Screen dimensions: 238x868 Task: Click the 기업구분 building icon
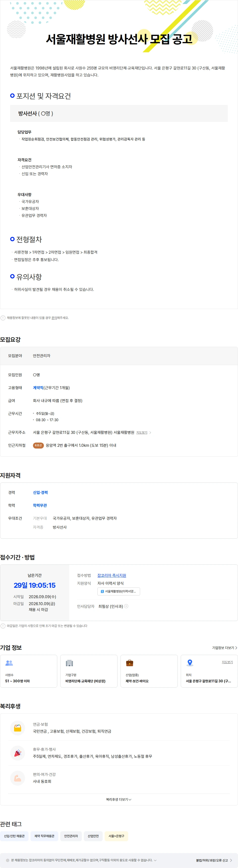(69, 663)
